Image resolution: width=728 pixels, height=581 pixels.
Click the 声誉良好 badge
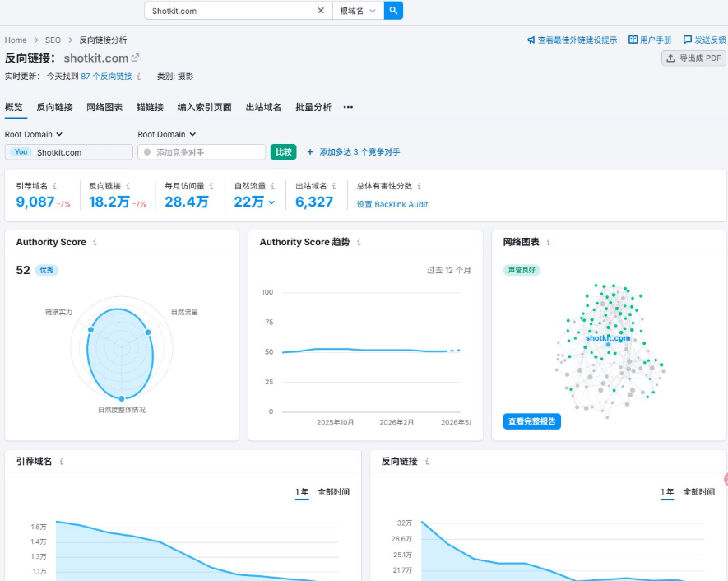(522, 270)
